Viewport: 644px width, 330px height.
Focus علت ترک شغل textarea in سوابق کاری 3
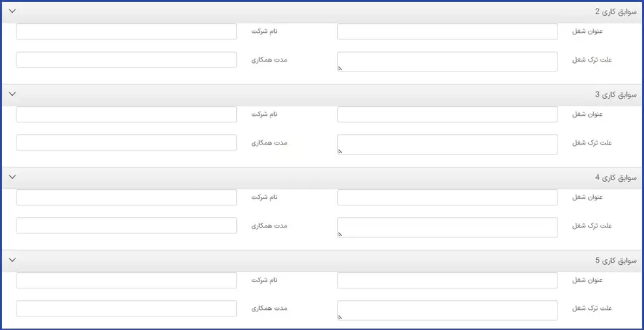[x=447, y=145]
